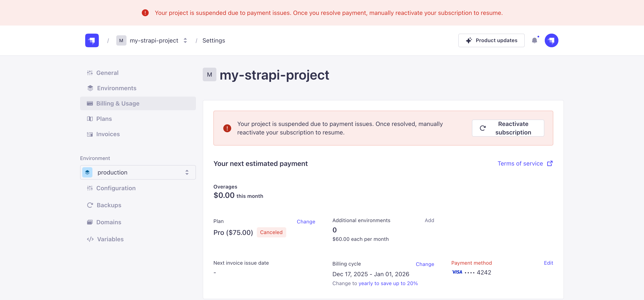Click the Environments layers icon
Screen dimensions: 644x300
click(90, 88)
